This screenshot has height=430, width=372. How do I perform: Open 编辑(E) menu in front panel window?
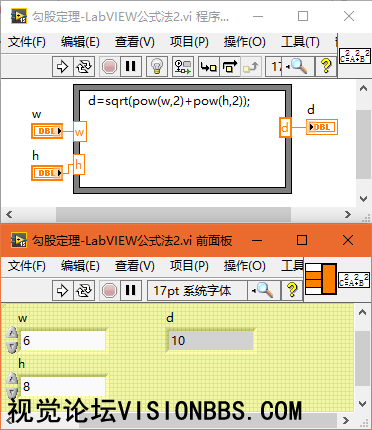[x=80, y=266]
